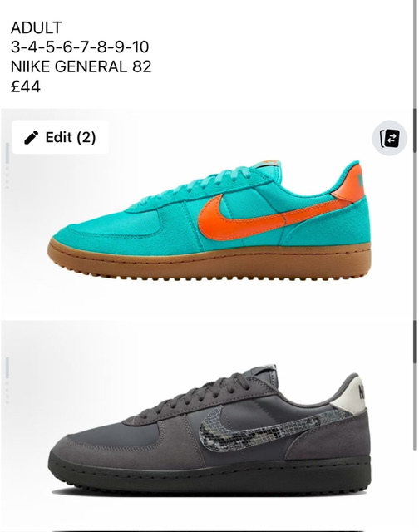Screen dimensions: 419x532
Task: Click the sizes line 3-4-5-6-7-8-9-10
Action: (x=80, y=47)
